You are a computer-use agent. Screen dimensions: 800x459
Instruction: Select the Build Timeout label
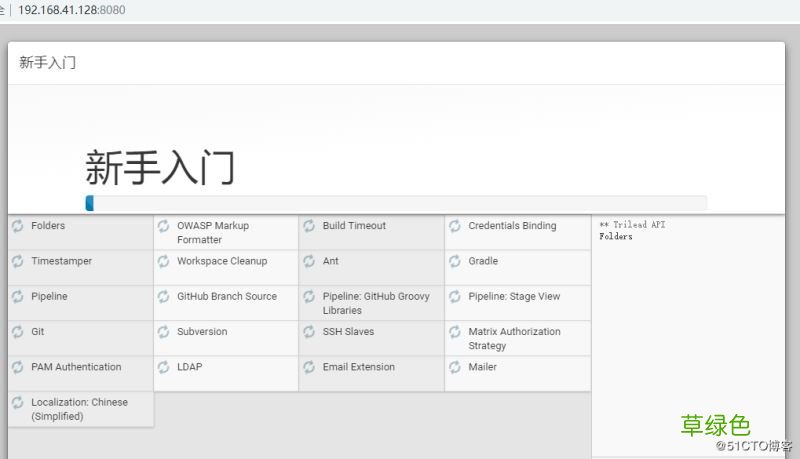pos(354,225)
